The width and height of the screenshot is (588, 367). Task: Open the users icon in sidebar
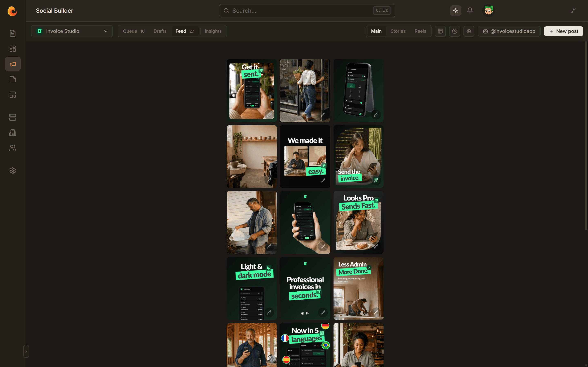(13, 148)
